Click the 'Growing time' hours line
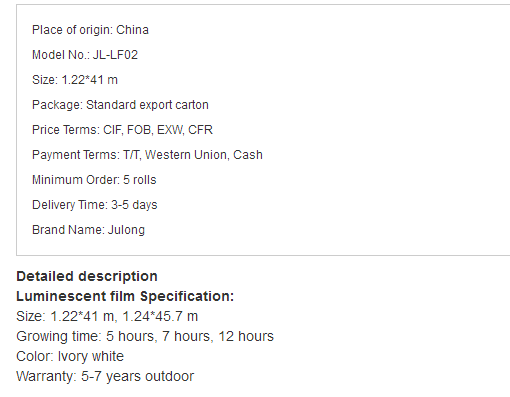 [x=145, y=336]
